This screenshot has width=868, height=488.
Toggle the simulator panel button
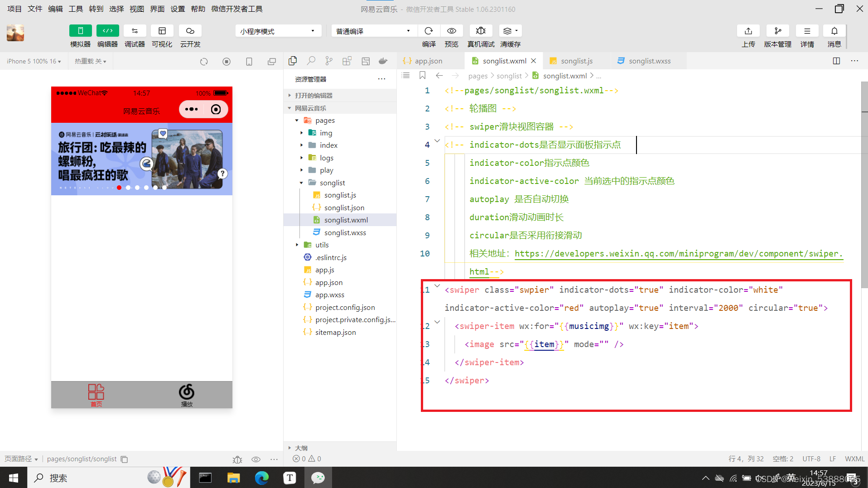pyautogui.click(x=81, y=31)
